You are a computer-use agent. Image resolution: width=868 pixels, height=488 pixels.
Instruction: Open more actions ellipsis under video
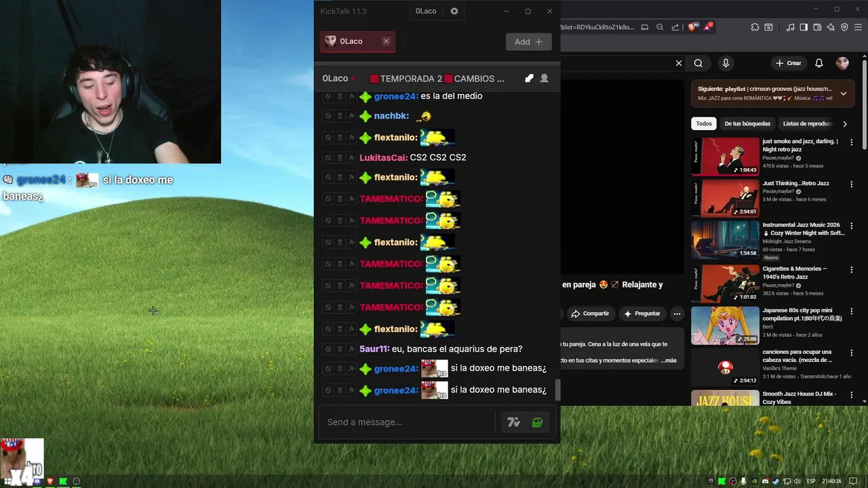point(677,314)
